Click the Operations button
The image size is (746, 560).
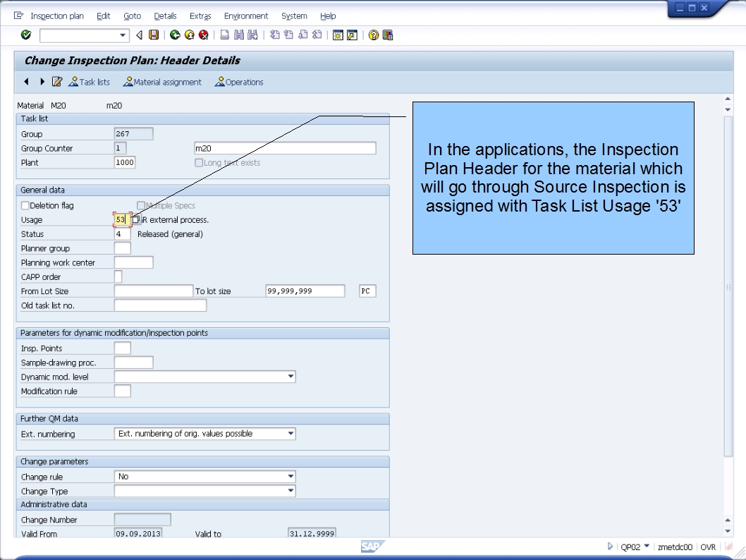[x=239, y=82]
